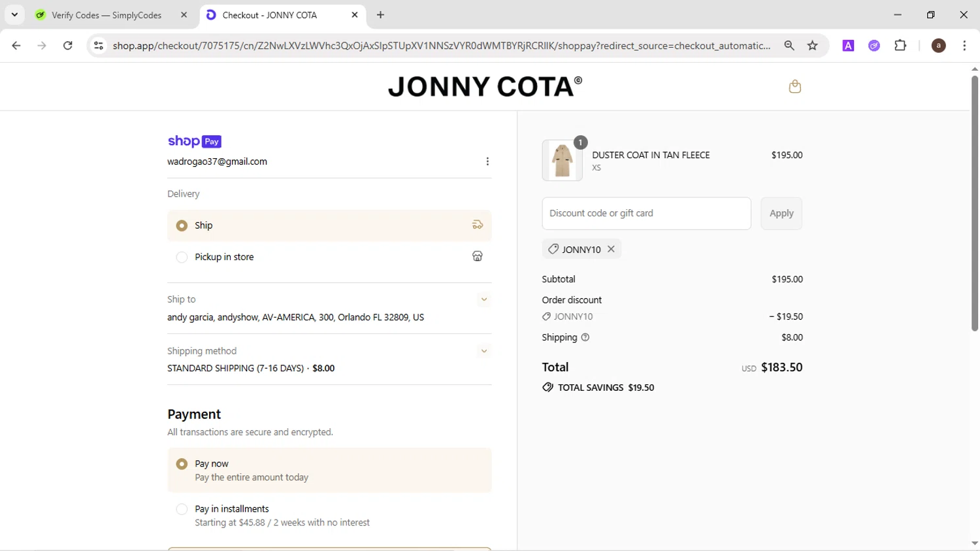Image resolution: width=980 pixels, height=551 pixels.
Task: Click the browser address bar URL
Action: pyautogui.click(x=442, y=45)
